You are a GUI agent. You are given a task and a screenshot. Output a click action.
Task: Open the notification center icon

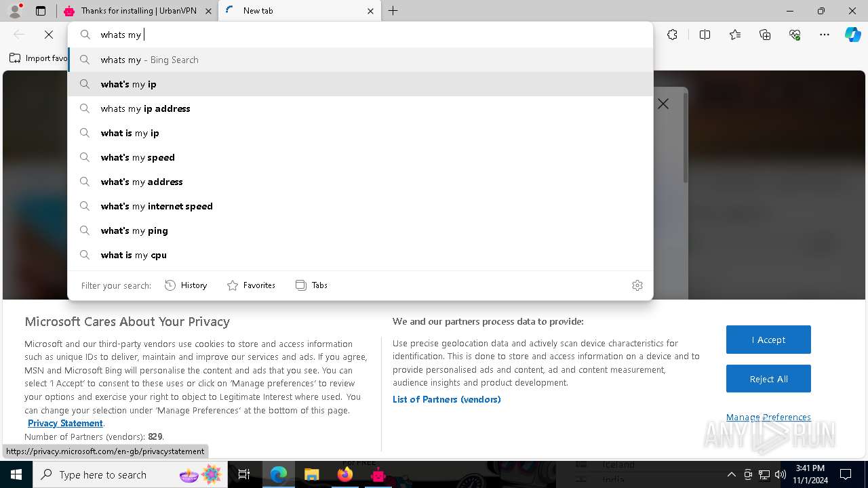click(846, 474)
